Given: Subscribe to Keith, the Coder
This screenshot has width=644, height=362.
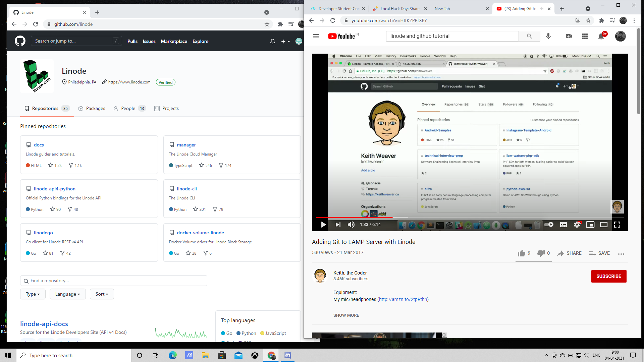Looking at the screenshot, I should click(x=608, y=276).
